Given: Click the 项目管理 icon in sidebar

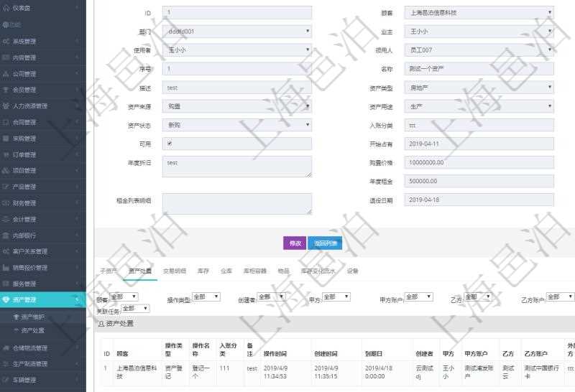Looking at the screenshot, I should 6,170.
